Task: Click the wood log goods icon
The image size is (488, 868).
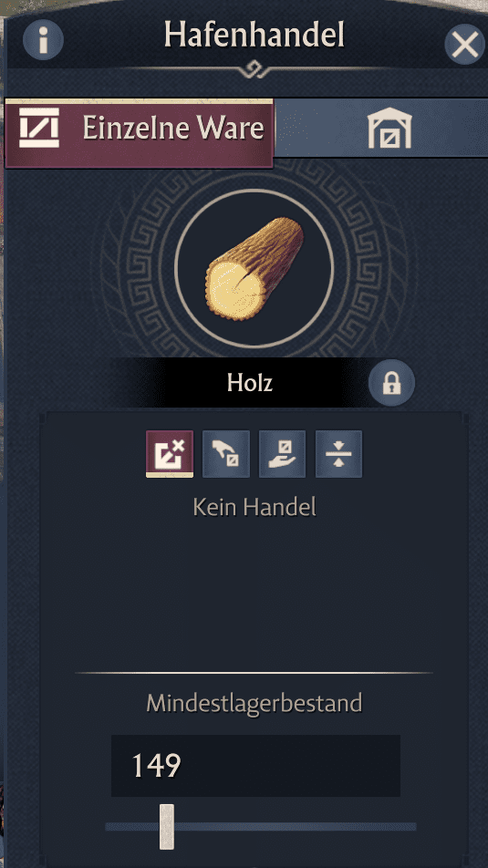Action: pyautogui.click(x=254, y=268)
